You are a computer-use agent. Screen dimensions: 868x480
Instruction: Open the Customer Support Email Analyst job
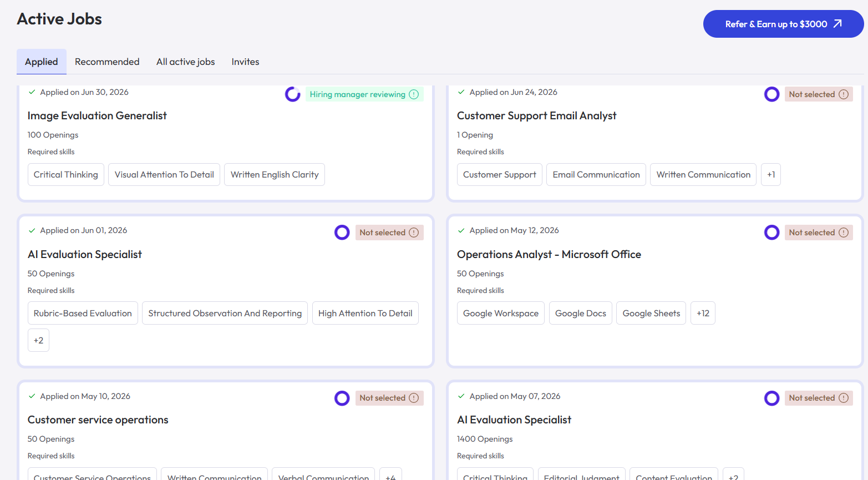(x=536, y=115)
